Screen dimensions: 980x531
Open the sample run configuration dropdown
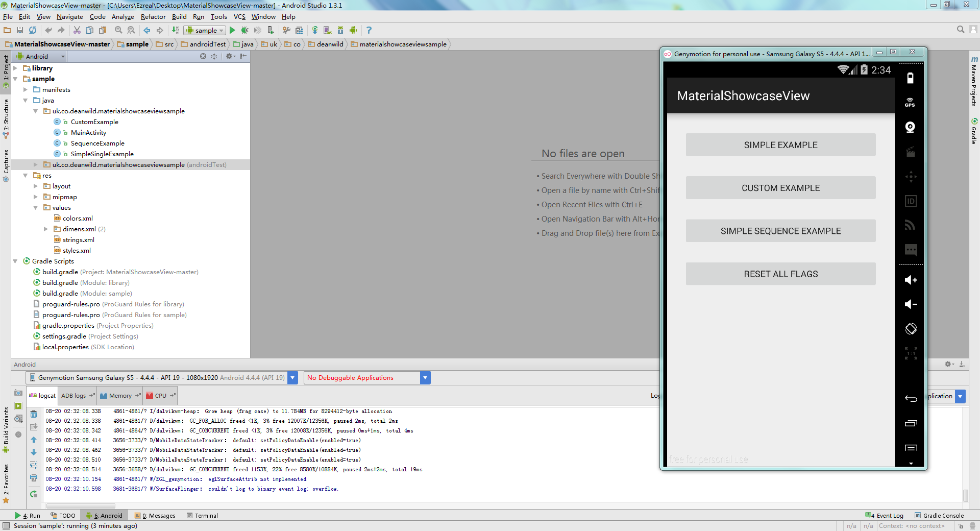coord(205,30)
